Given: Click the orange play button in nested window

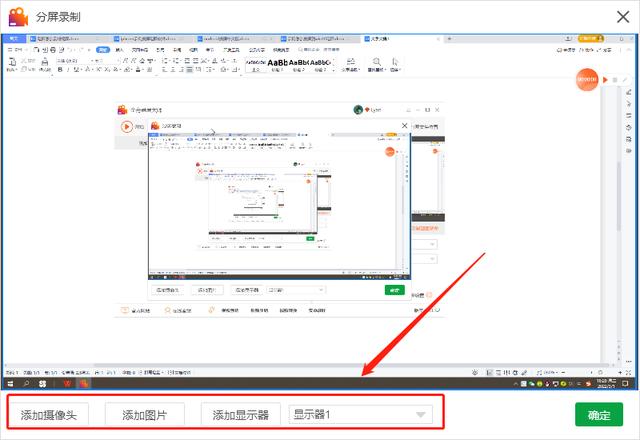Looking at the screenshot, I should click(127, 126).
